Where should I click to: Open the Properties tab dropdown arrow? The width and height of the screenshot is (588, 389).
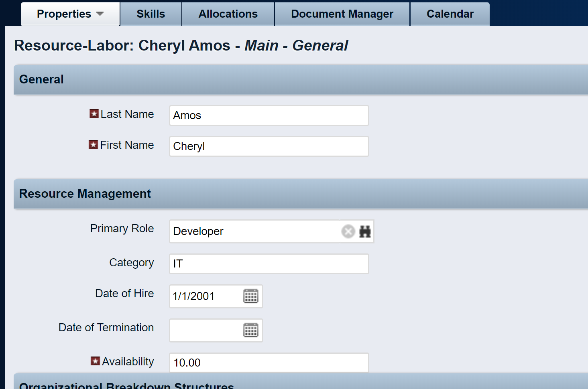click(100, 14)
